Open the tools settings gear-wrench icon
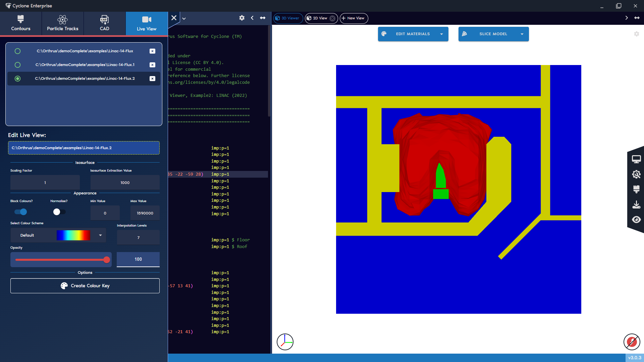644x362 pixels. [637, 174]
